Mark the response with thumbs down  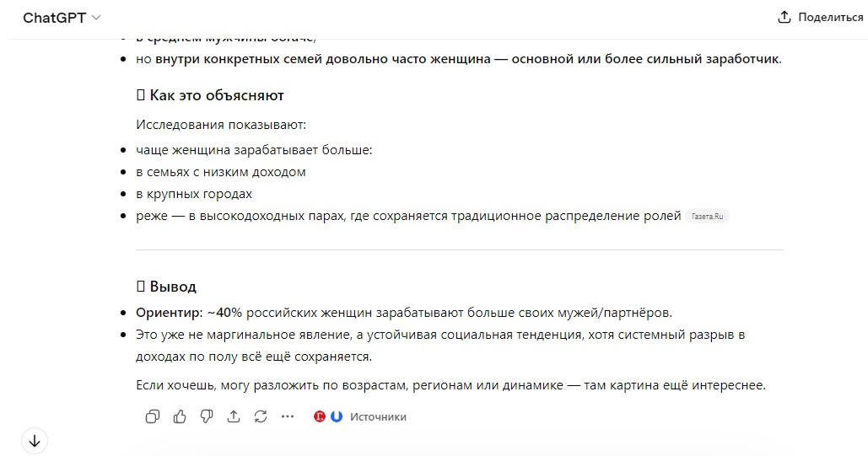point(207,416)
